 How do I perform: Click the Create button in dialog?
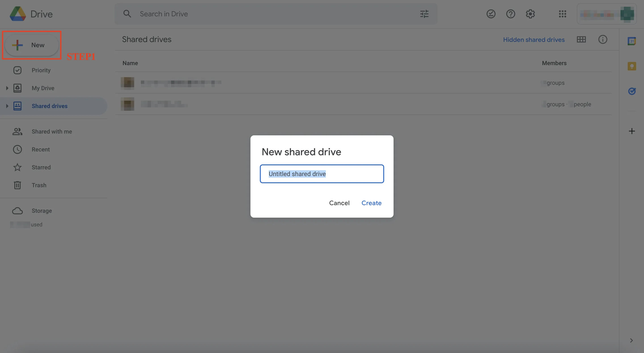(371, 203)
